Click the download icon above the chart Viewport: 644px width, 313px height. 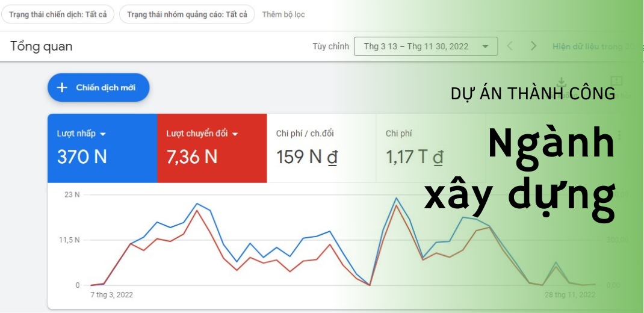pyautogui.click(x=561, y=82)
